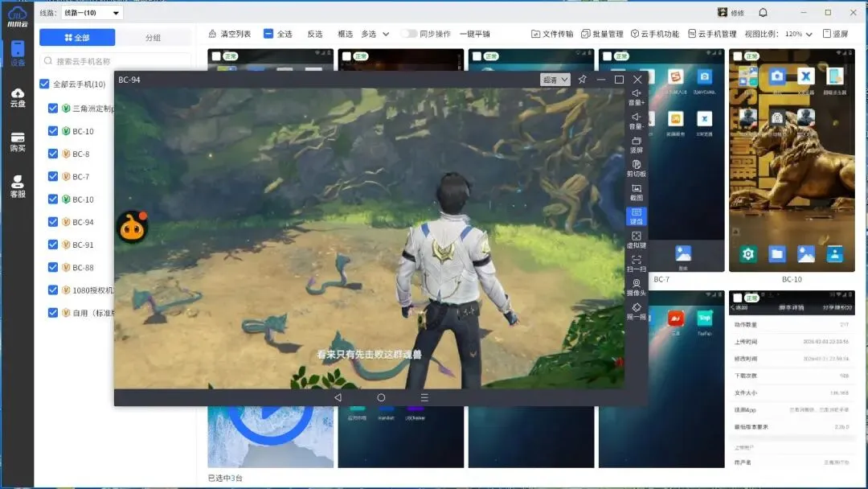
Task: Toggle the 键盘 keyboard tool
Action: click(x=637, y=216)
